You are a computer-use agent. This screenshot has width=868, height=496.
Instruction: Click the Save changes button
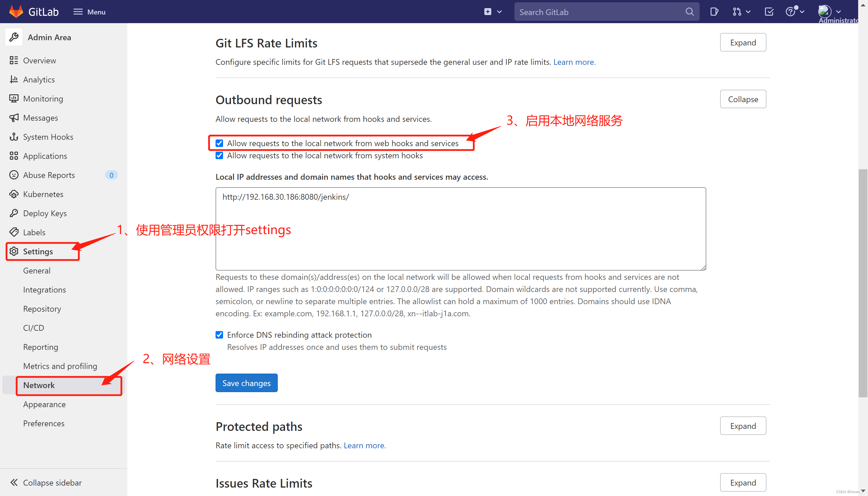(246, 383)
